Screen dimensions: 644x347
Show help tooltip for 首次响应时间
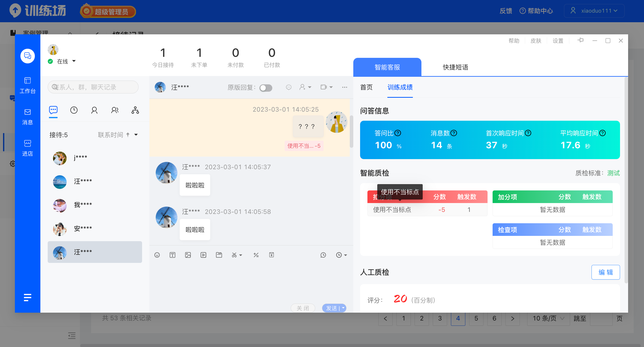[528, 133]
